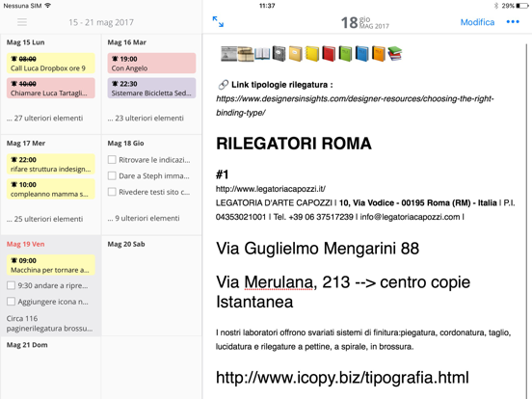Check the Dare a Steph imma... task
This screenshot has width=532, height=399.
[x=112, y=175]
